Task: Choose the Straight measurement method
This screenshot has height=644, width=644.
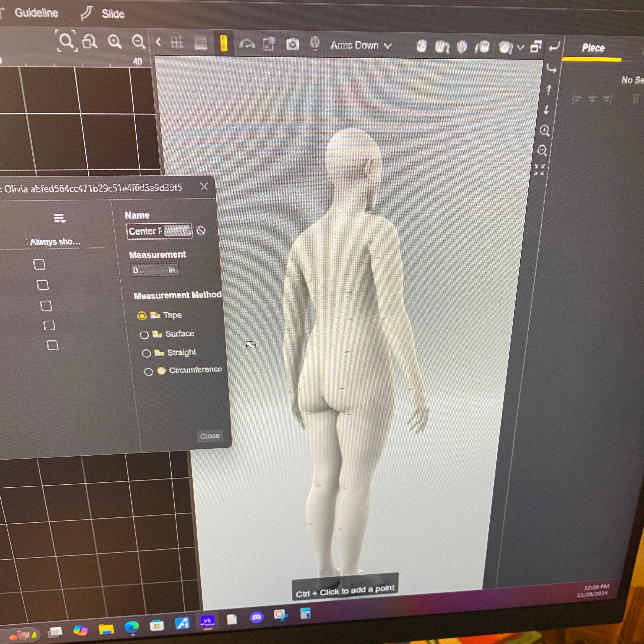Action: pos(146,353)
